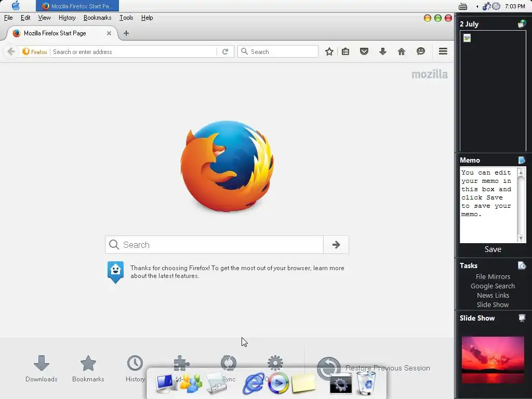The width and height of the screenshot is (532, 399).
Task: Bookmark this page with the star icon
Action: point(329,51)
